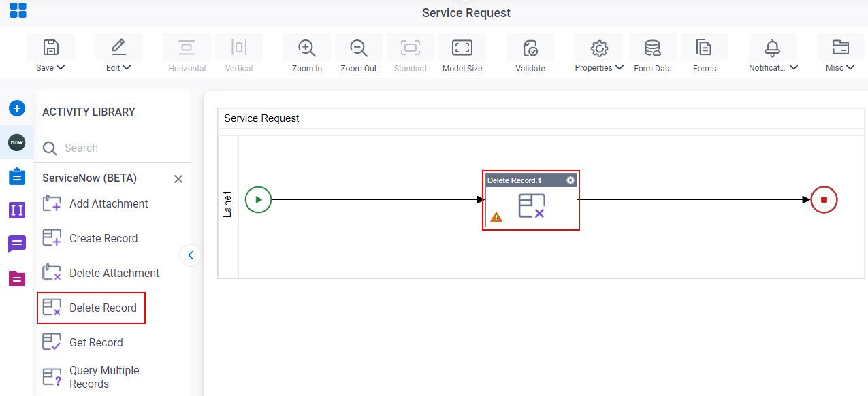Click the blue plus sidebar icon
The height and width of the screenshot is (396, 868).
pos(17,108)
